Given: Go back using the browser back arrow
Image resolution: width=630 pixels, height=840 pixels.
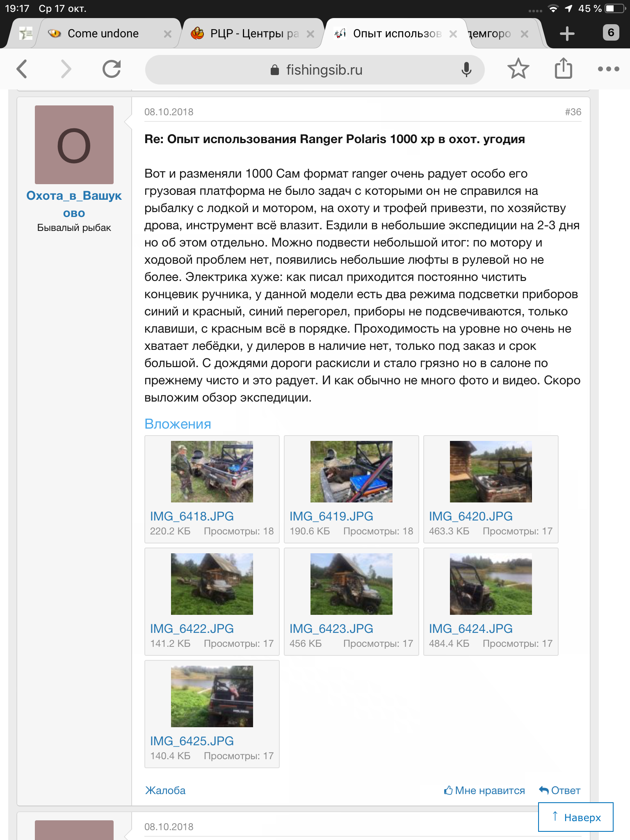Looking at the screenshot, I should [23, 69].
